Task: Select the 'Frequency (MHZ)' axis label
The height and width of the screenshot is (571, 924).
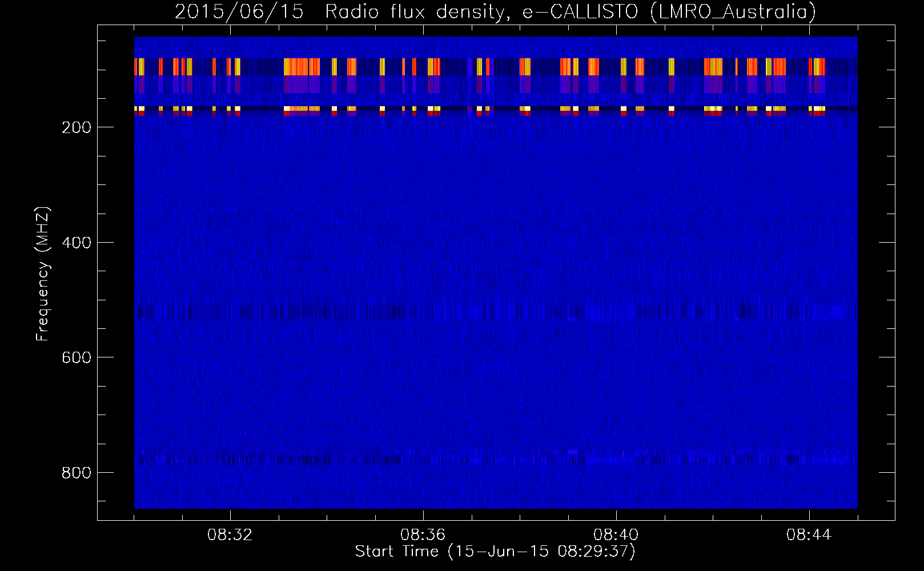Action: (x=43, y=274)
